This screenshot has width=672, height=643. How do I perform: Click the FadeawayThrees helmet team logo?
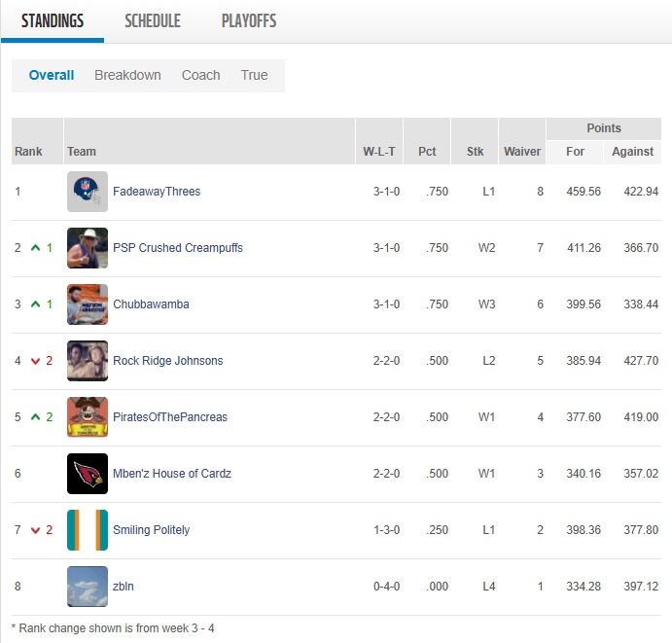click(88, 192)
